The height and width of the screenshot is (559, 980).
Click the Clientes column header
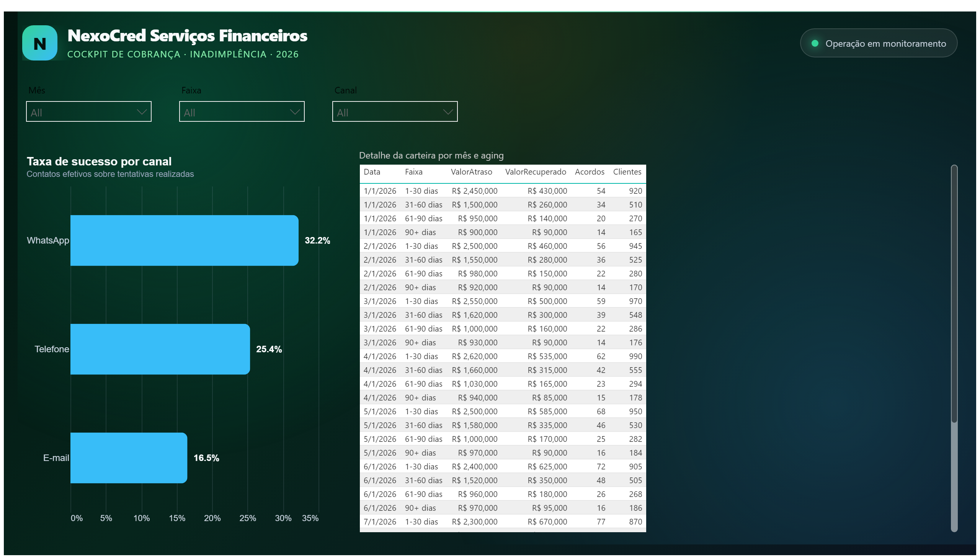[x=627, y=172]
